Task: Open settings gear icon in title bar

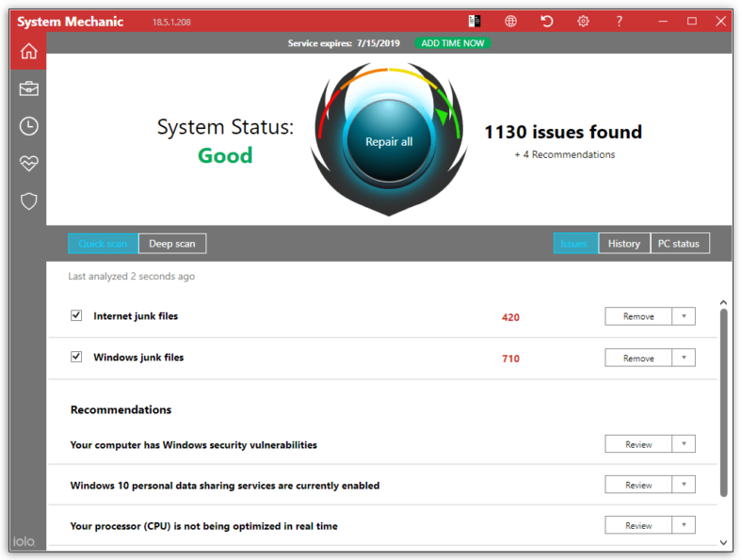Action: coord(583,22)
